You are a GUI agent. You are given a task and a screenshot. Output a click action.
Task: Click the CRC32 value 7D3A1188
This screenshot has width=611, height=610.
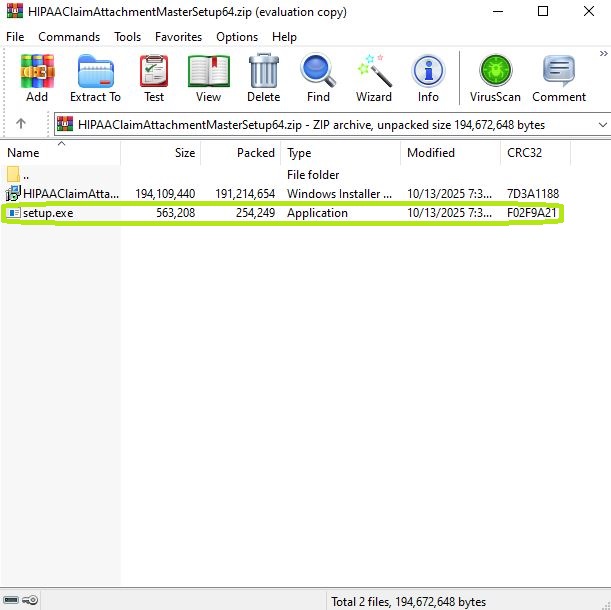533,193
